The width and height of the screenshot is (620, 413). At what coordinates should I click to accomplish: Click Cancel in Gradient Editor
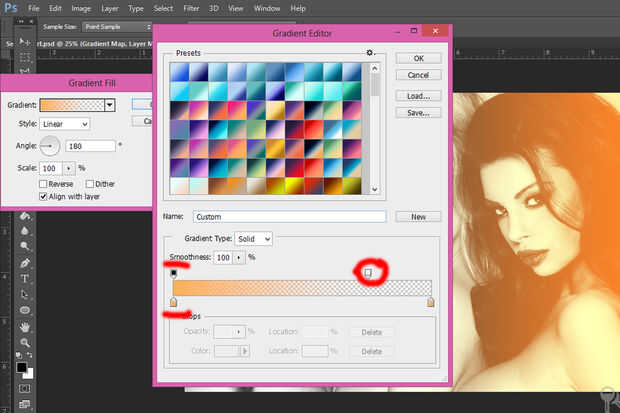(x=418, y=75)
